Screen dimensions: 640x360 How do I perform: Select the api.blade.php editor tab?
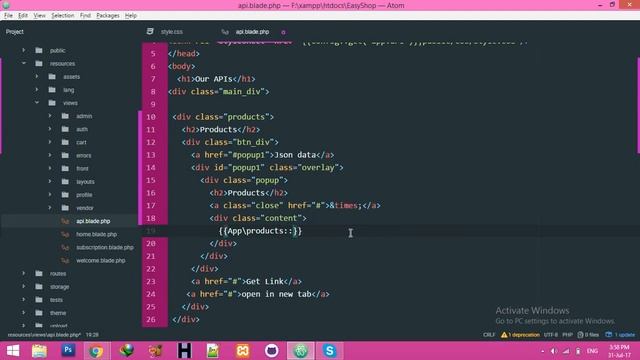tap(253, 32)
